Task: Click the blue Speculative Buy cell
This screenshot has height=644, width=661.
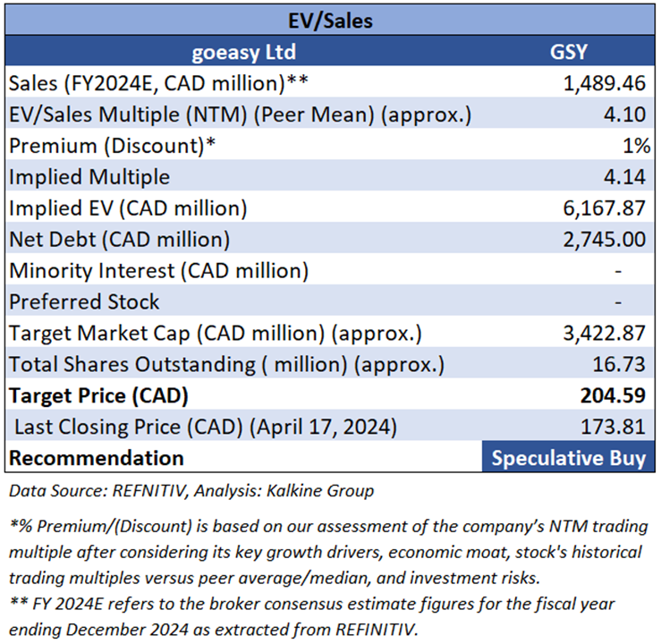Action: pyautogui.click(x=568, y=458)
